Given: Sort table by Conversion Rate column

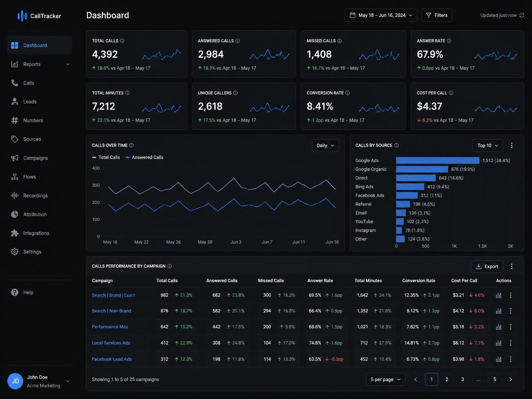Looking at the screenshot, I should (419, 281).
